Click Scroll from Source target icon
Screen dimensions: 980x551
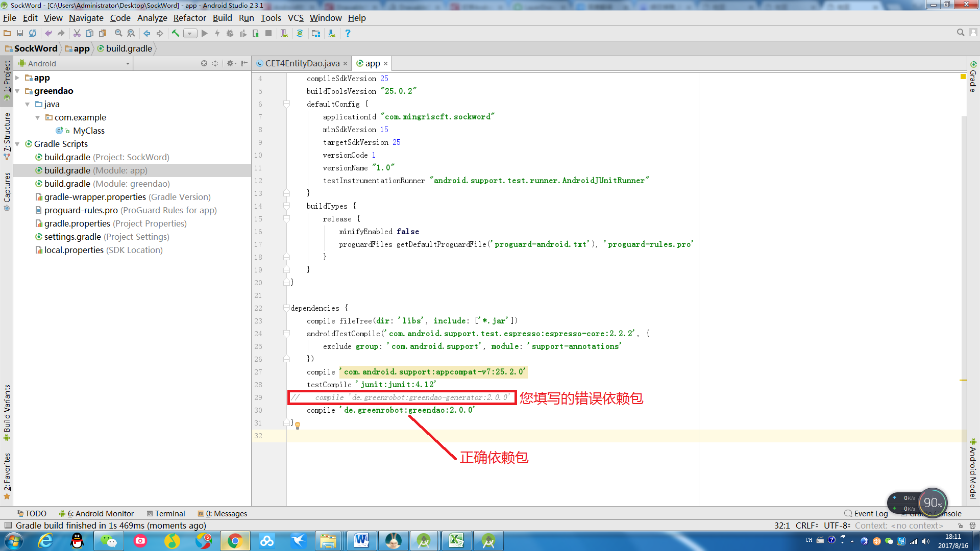click(204, 63)
